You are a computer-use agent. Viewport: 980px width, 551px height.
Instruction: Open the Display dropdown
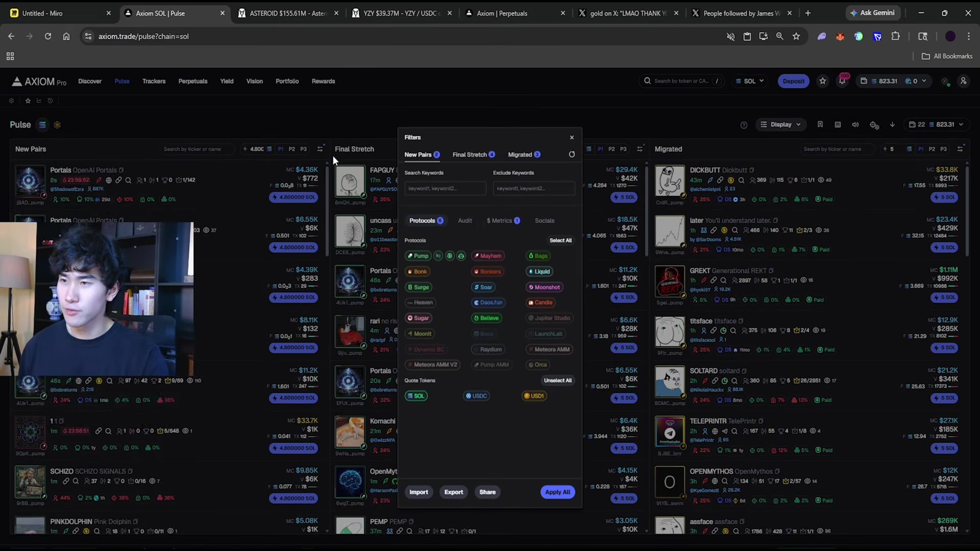coord(780,124)
